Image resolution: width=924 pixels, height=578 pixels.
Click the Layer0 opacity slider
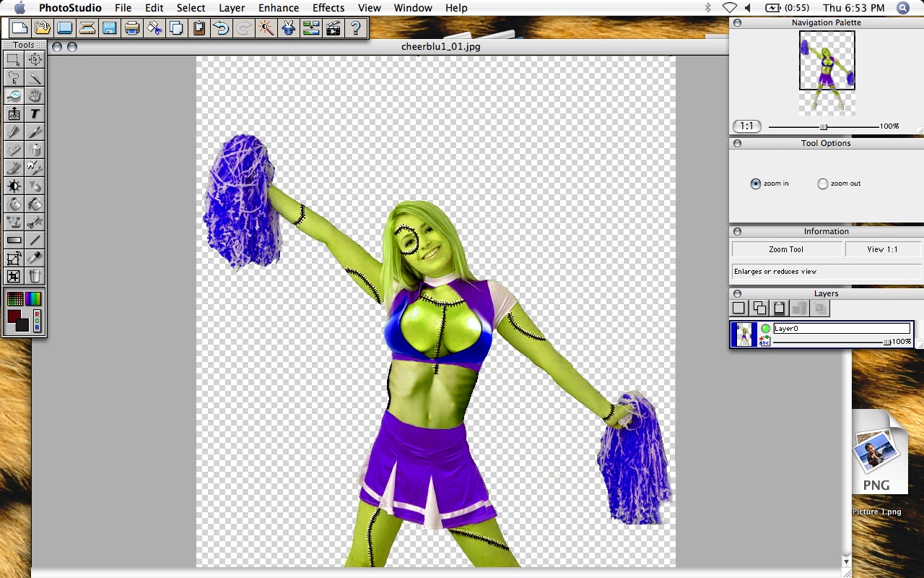tap(831, 342)
